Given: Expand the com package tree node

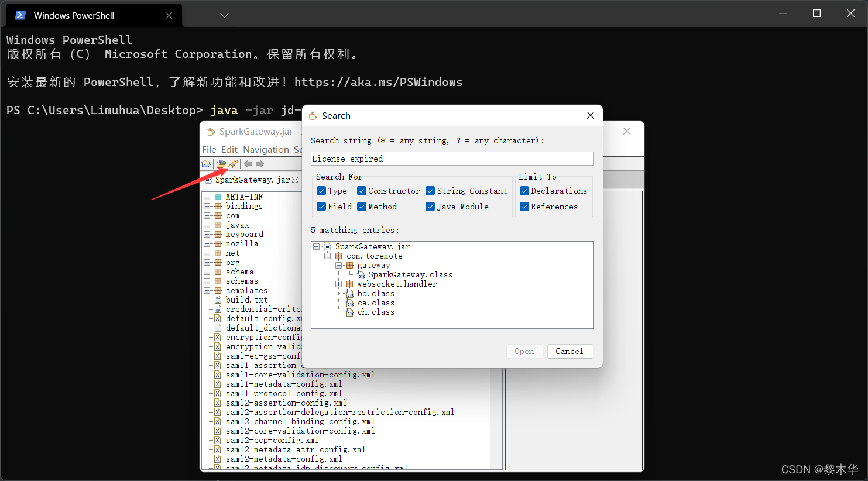Looking at the screenshot, I should click(x=207, y=215).
